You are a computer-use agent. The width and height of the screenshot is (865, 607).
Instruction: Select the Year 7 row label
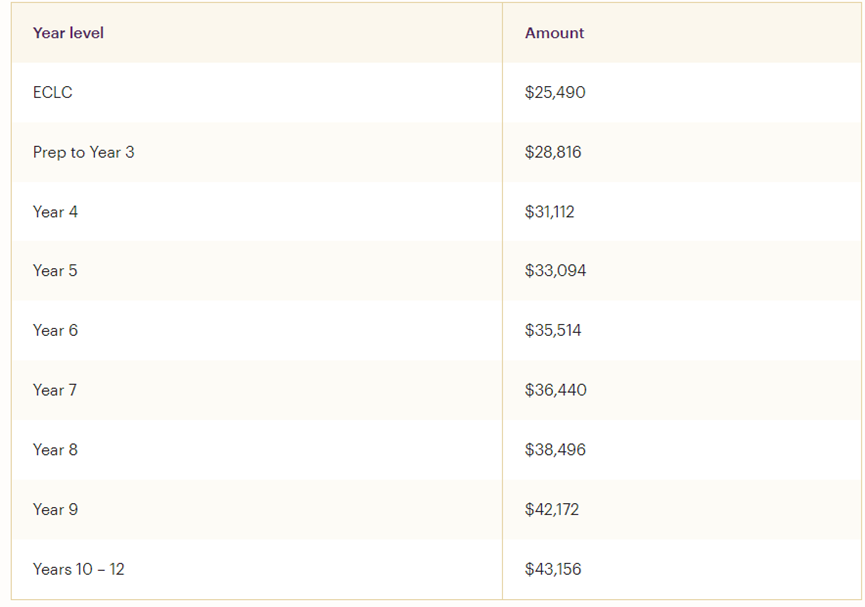[x=55, y=390]
